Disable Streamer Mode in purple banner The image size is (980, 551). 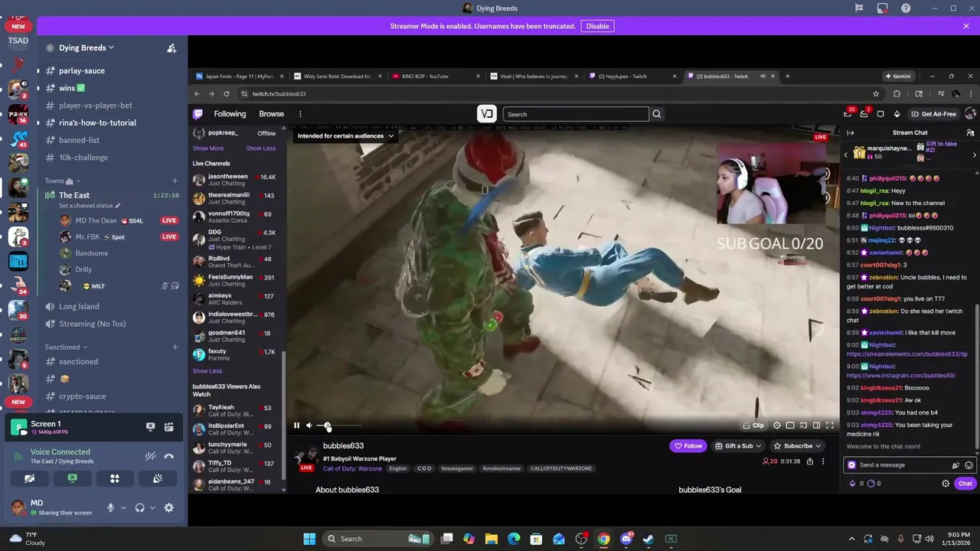(597, 26)
